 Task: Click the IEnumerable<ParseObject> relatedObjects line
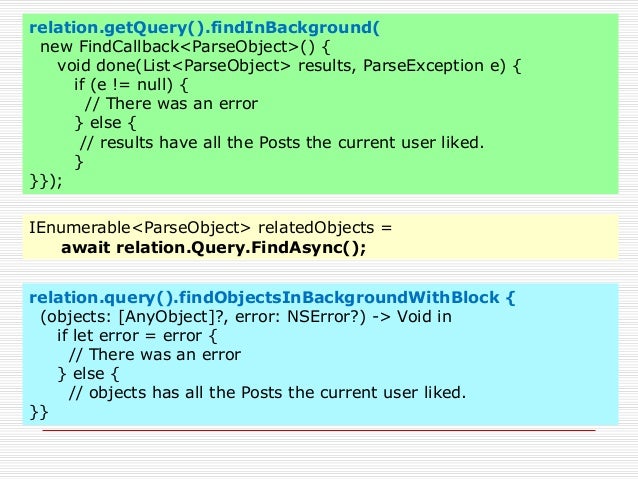pos(210,227)
